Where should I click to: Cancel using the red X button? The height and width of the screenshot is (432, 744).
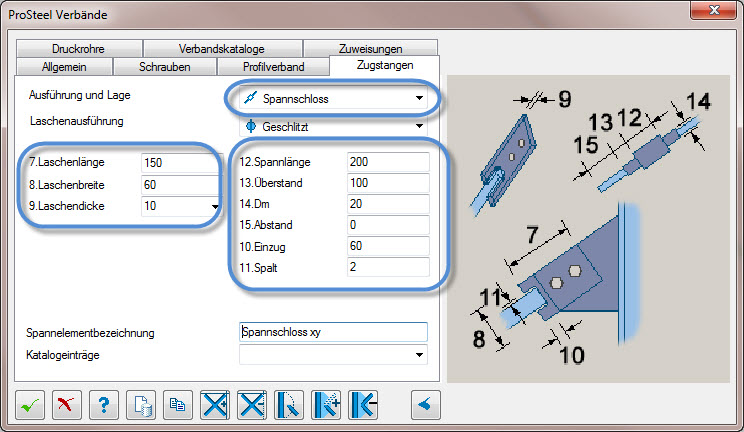click(67, 405)
